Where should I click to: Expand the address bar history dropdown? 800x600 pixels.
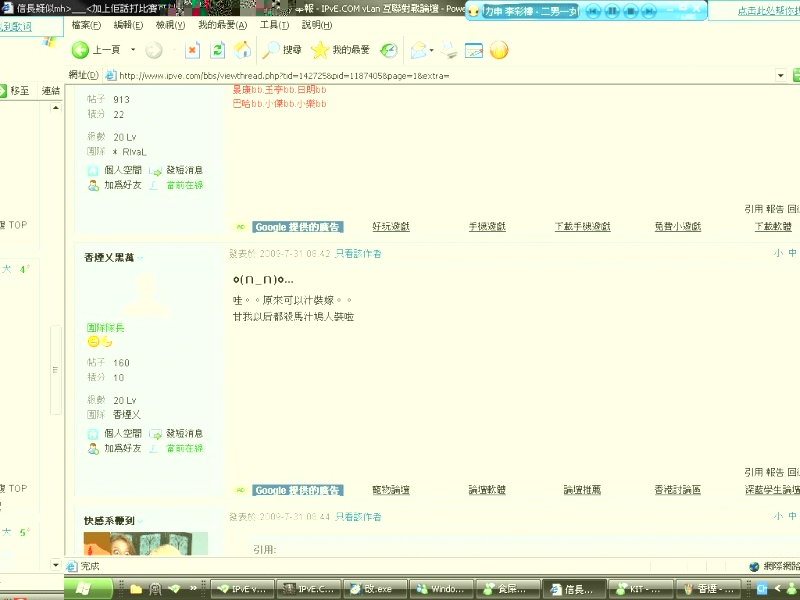tap(782, 74)
